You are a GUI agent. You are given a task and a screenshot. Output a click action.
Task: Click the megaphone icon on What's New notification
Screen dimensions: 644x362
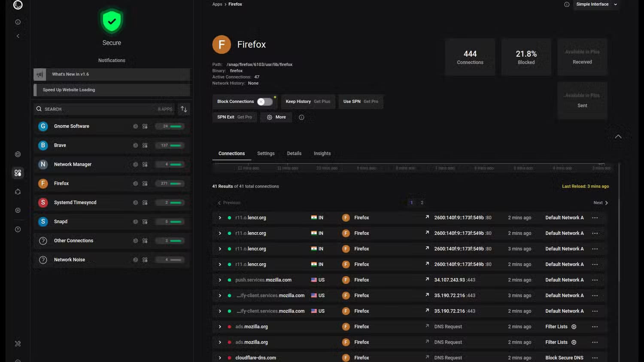click(x=40, y=74)
